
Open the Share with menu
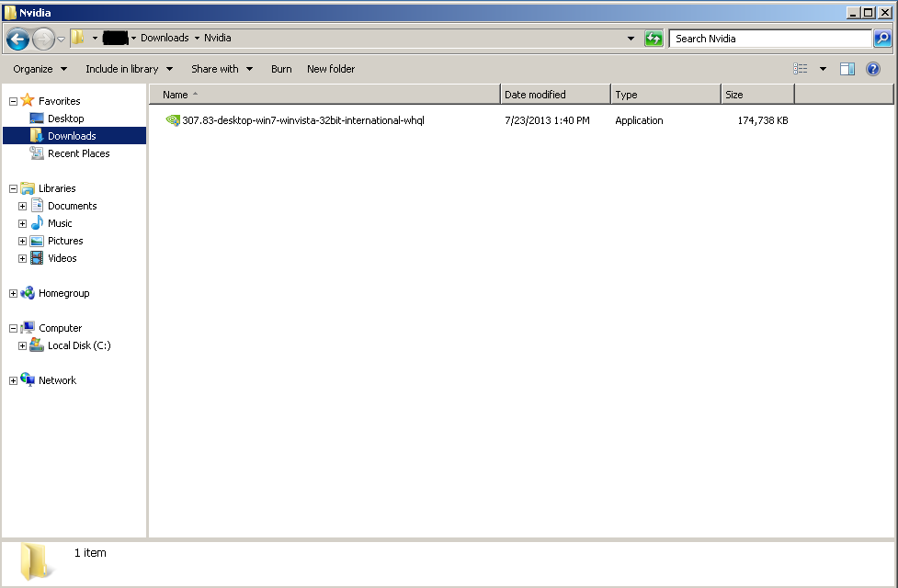222,69
